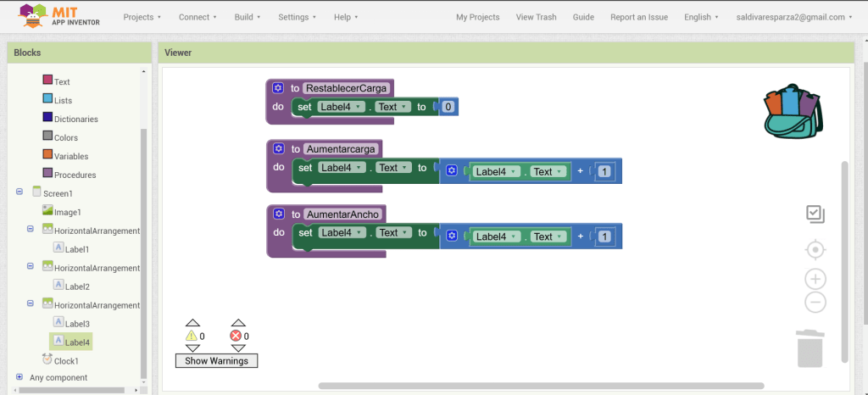Click the red error indicator count
868x395 pixels.
(x=240, y=336)
